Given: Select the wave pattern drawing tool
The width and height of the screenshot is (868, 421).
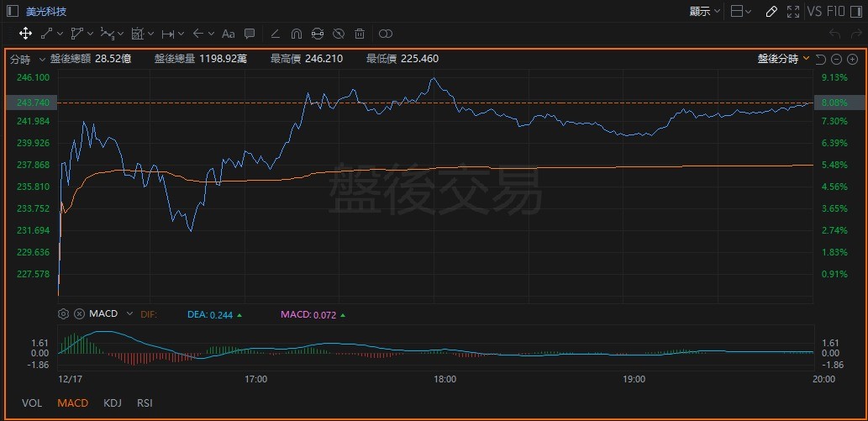Looking at the screenshot, I should [x=106, y=34].
